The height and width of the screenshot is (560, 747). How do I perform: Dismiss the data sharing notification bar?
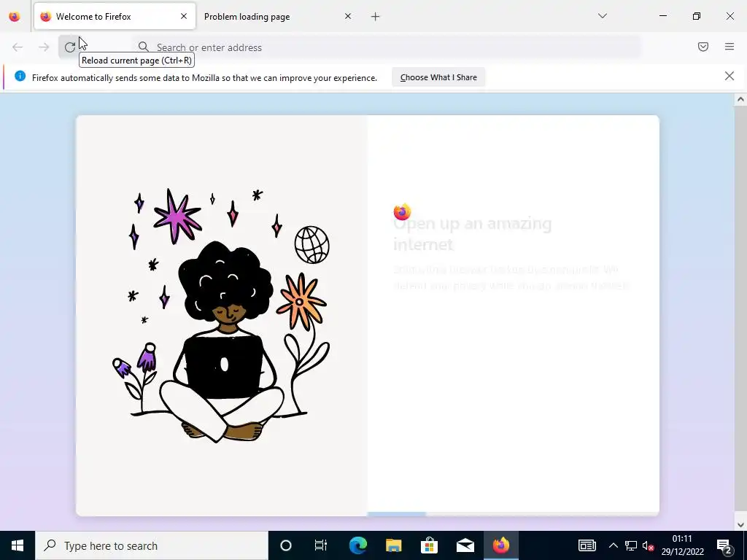click(729, 76)
